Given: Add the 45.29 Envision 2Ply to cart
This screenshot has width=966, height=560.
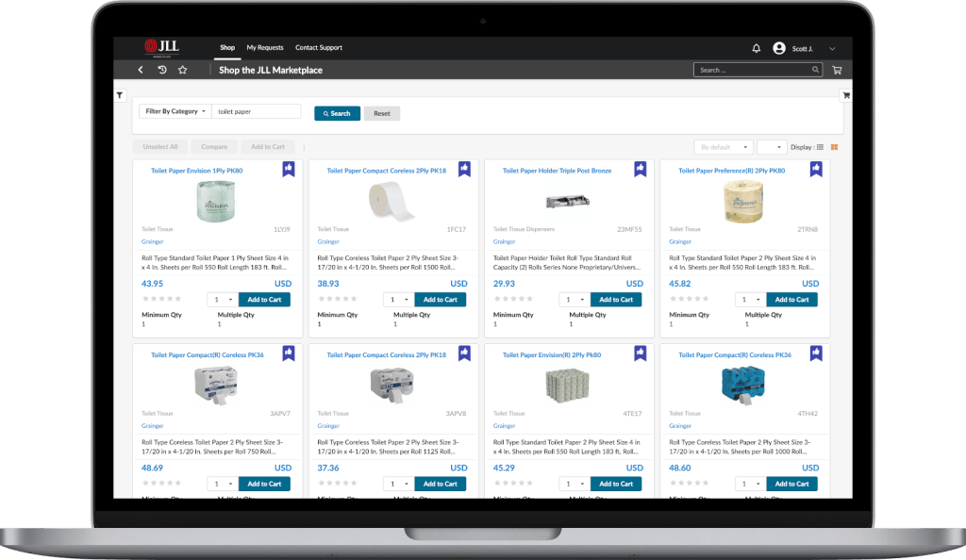Looking at the screenshot, I should (x=616, y=485).
